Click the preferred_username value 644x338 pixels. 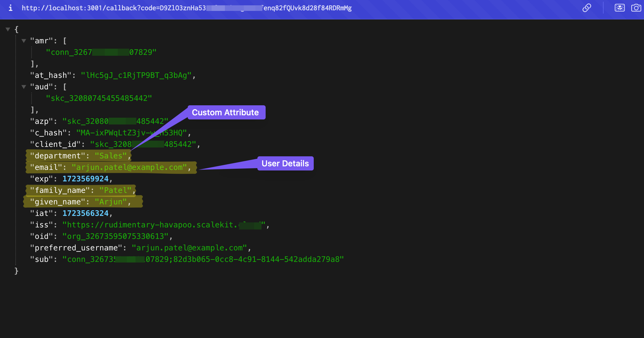189,248
